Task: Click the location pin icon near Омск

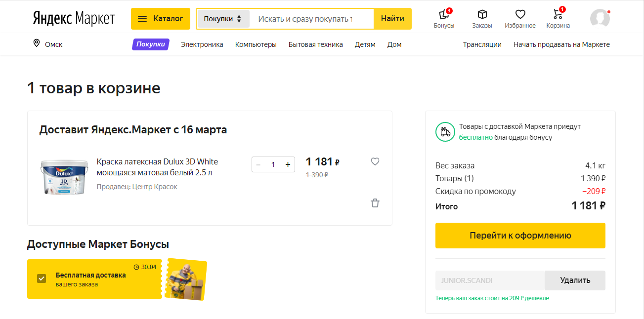Action: tap(36, 44)
